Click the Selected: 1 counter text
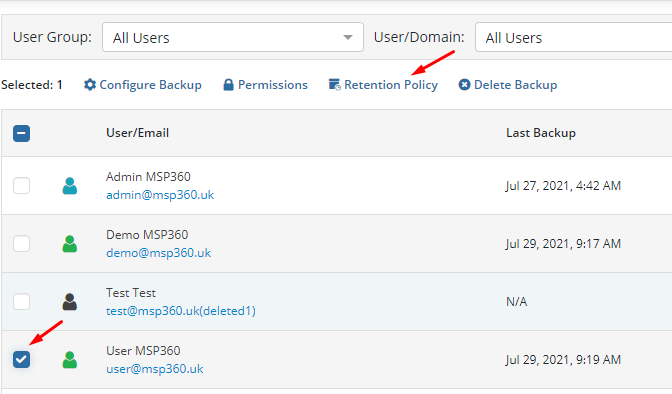This screenshot has width=672, height=394. [32, 85]
